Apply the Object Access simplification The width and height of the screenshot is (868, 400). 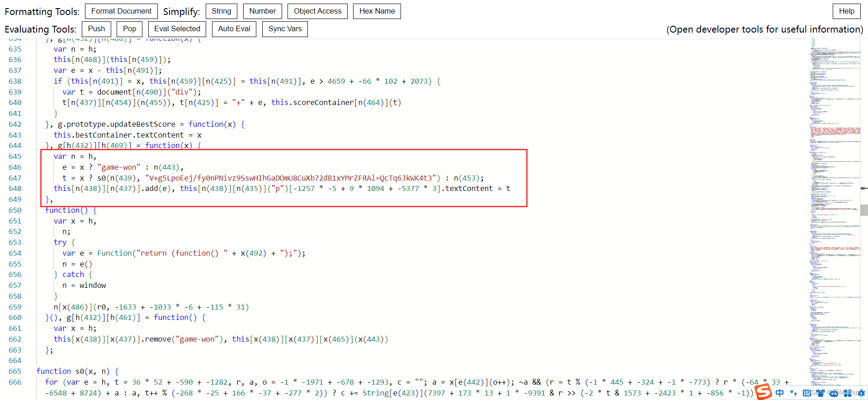point(318,11)
